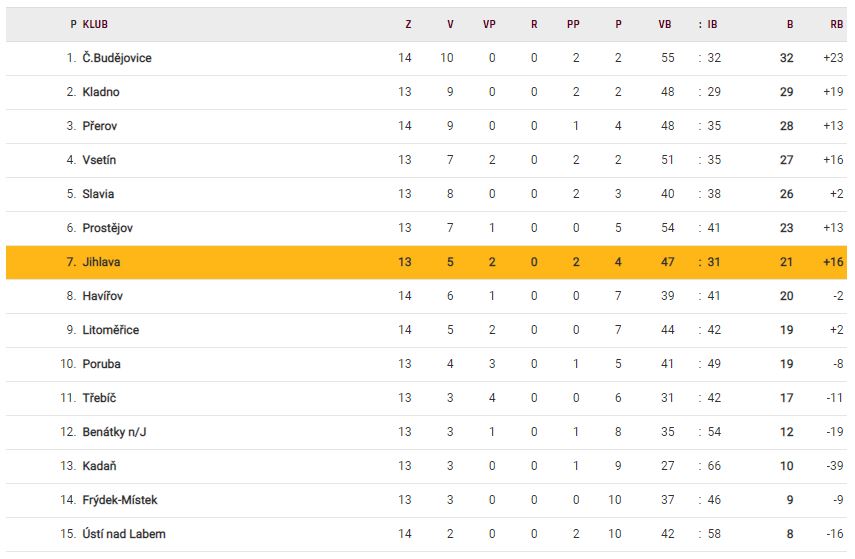This screenshot has width=855, height=559.
Task: Select Prostějov club name
Action: [108, 228]
